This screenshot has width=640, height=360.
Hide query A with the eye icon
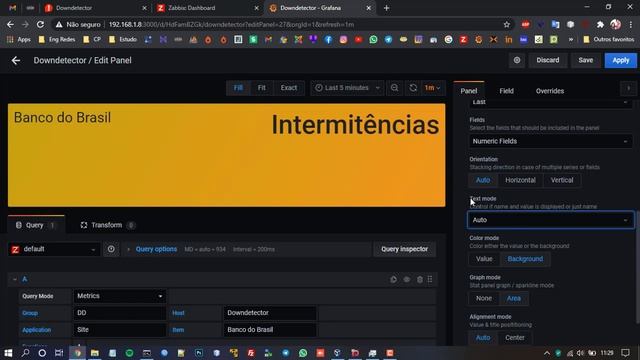407,279
